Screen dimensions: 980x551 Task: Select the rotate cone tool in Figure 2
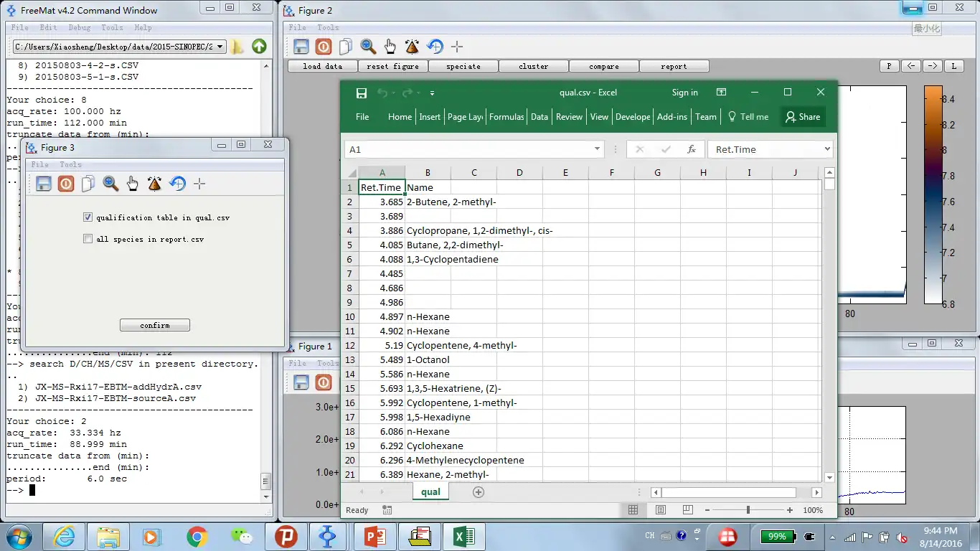(x=413, y=47)
